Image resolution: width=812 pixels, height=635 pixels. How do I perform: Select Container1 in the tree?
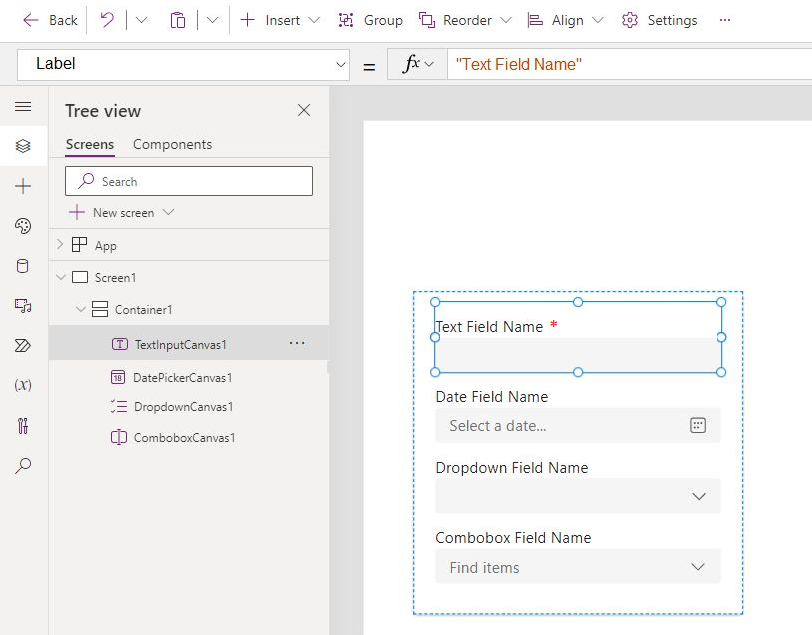point(143,310)
